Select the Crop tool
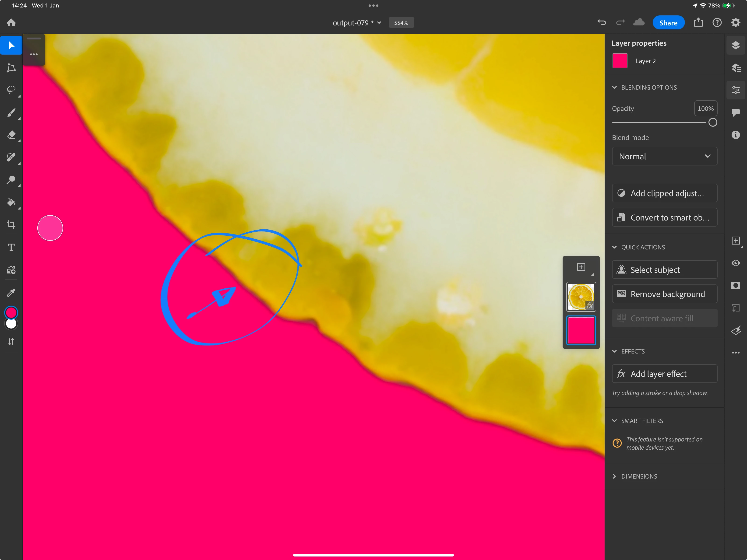 pos(11,224)
